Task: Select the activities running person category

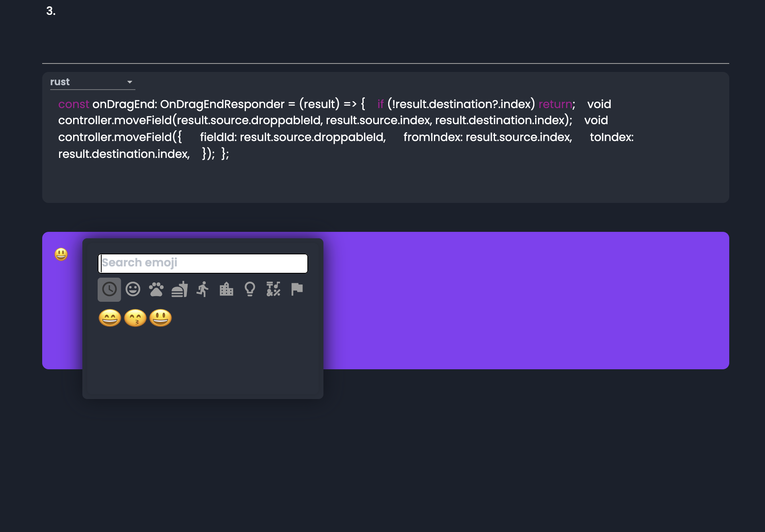Action: 203,289
